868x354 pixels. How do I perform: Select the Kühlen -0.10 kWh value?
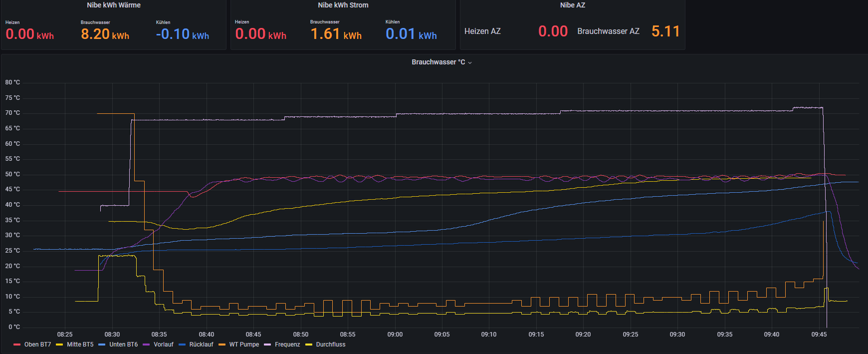pos(183,34)
